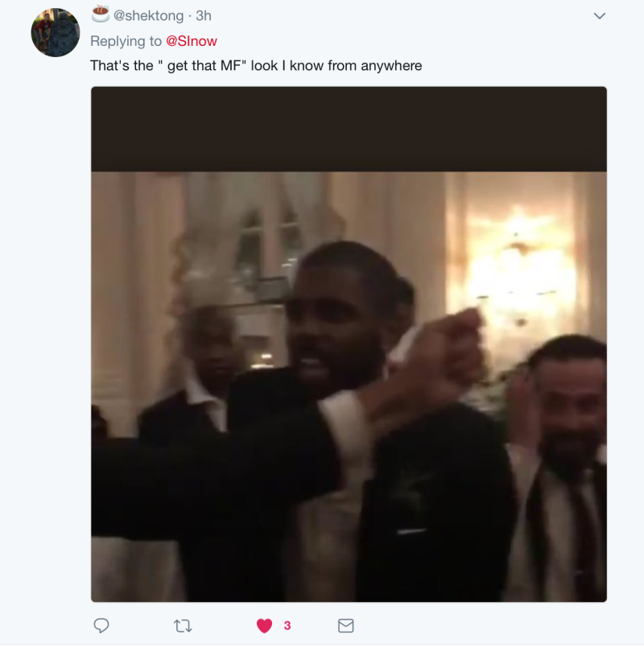Select the tweet text about the look
Screen dimensions: 644x647
coord(256,66)
